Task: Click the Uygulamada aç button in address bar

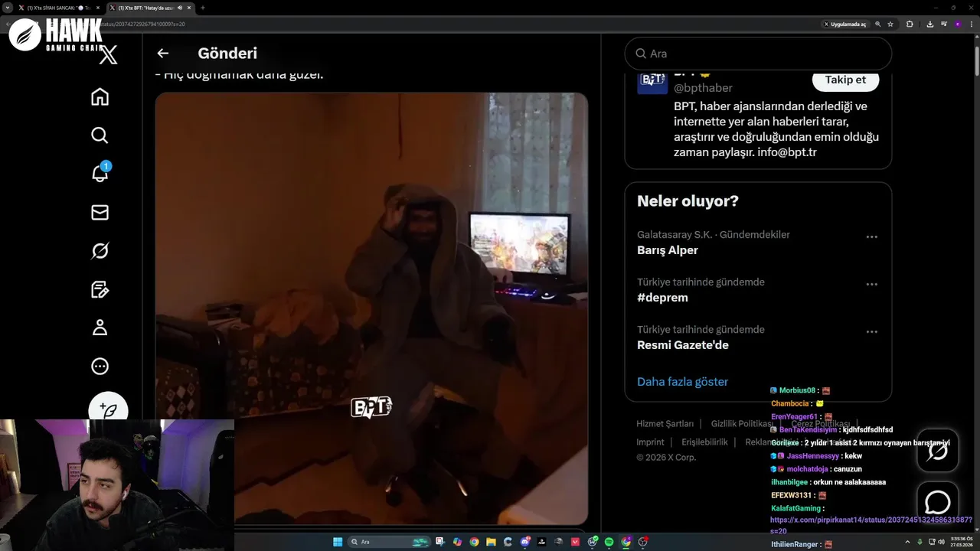Action: click(x=845, y=24)
